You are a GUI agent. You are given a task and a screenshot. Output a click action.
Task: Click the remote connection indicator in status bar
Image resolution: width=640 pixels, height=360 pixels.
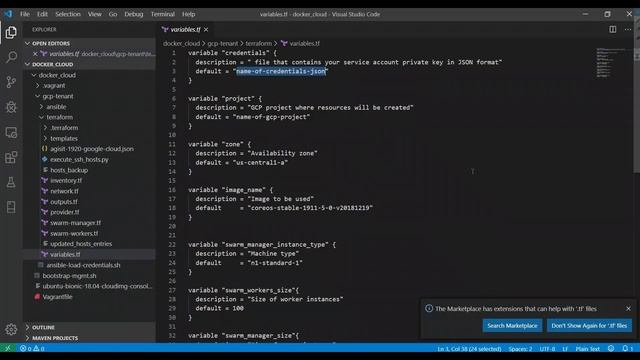click(8, 348)
